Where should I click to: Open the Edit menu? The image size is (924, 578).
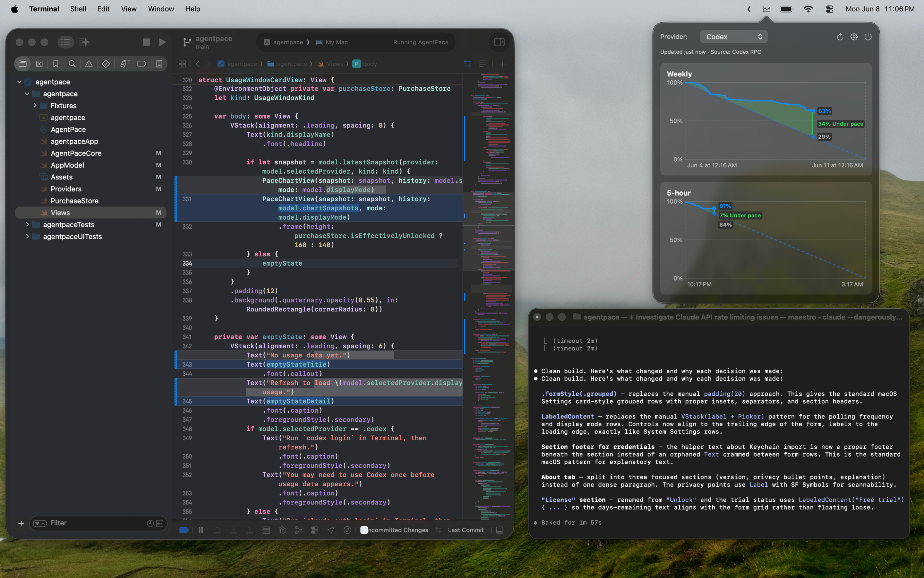click(103, 9)
